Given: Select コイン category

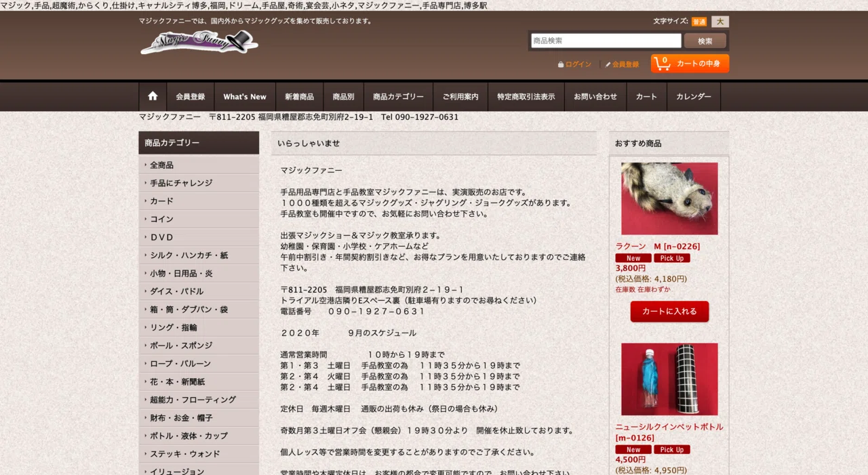Looking at the screenshot, I should click(x=199, y=219).
